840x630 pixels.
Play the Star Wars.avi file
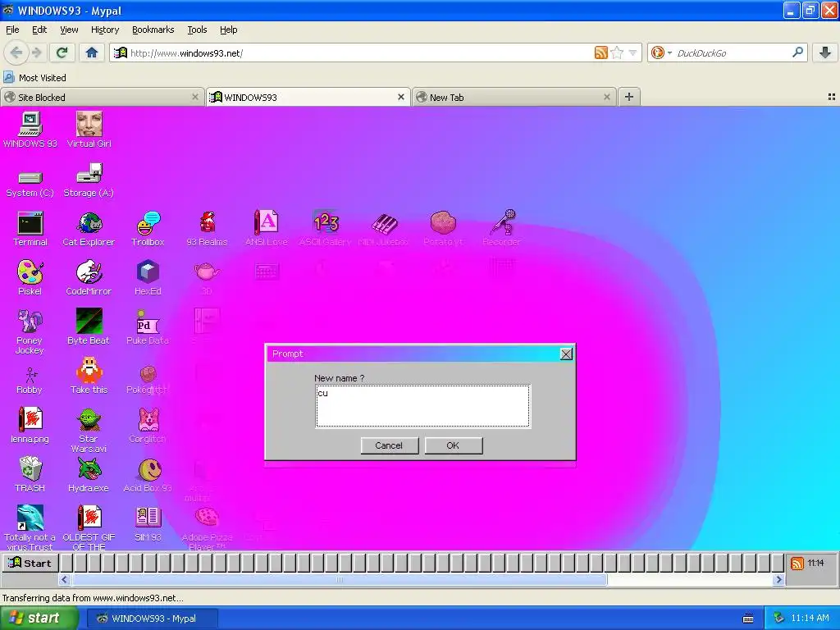[x=89, y=430]
